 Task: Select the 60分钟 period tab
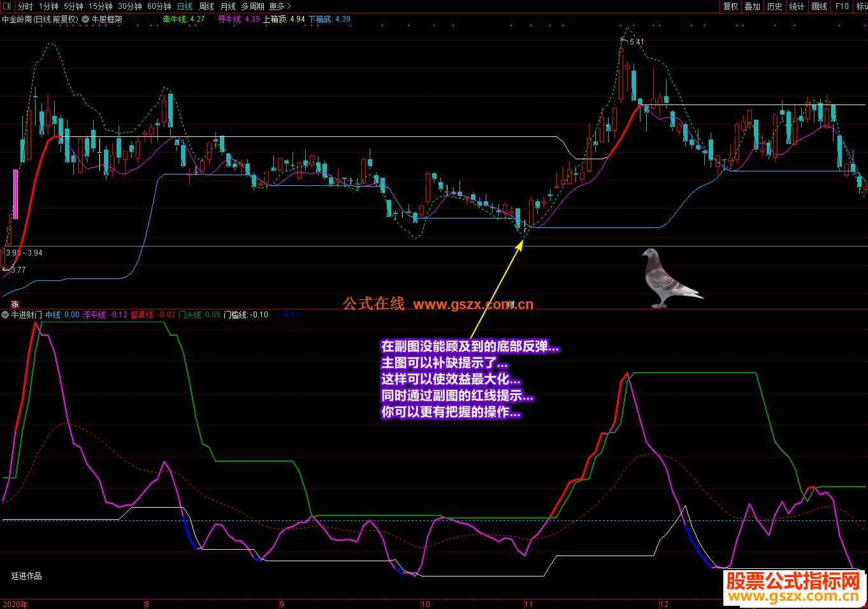(x=159, y=6)
